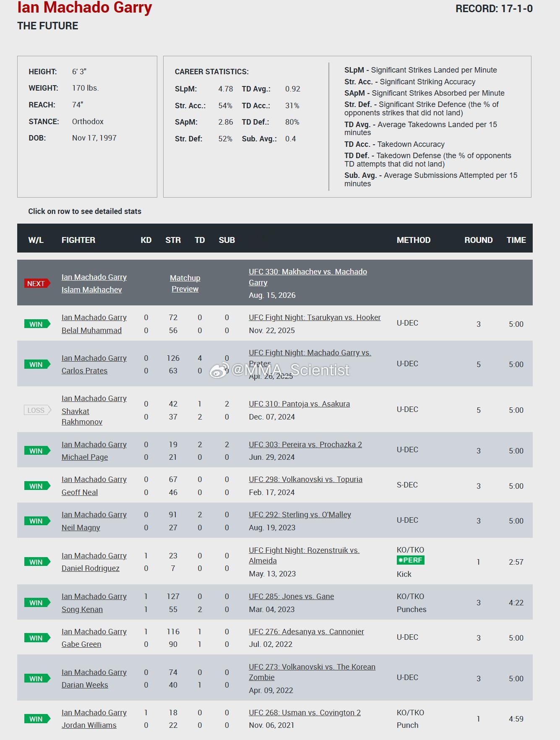The image size is (560, 740).
Task: Open UFC 285: Jones vs. Gane link
Action: [291, 596]
